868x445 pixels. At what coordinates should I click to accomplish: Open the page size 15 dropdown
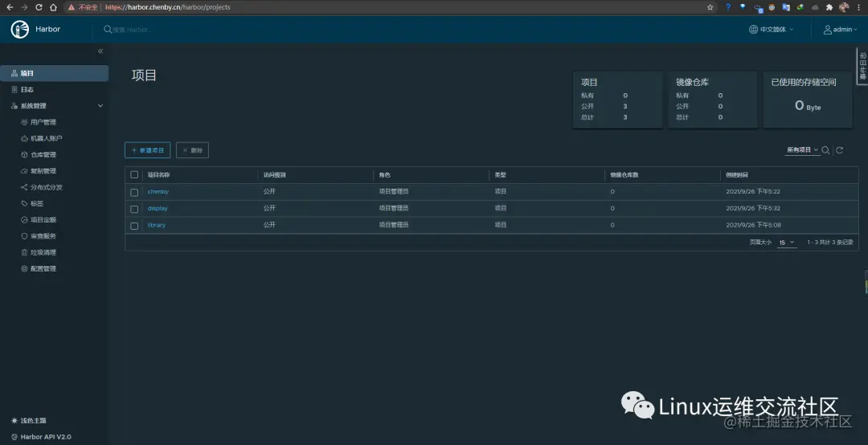pos(787,243)
